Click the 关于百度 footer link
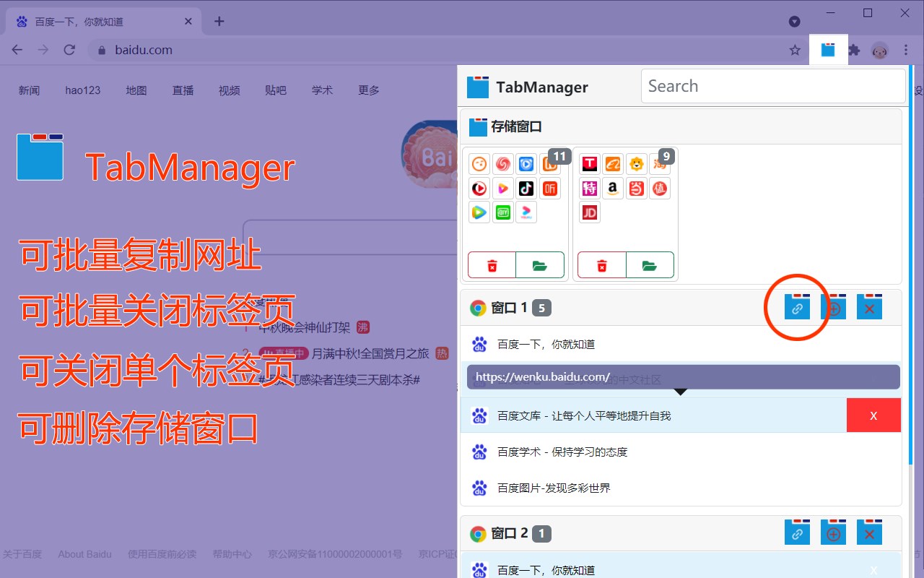 [x=22, y=554]
